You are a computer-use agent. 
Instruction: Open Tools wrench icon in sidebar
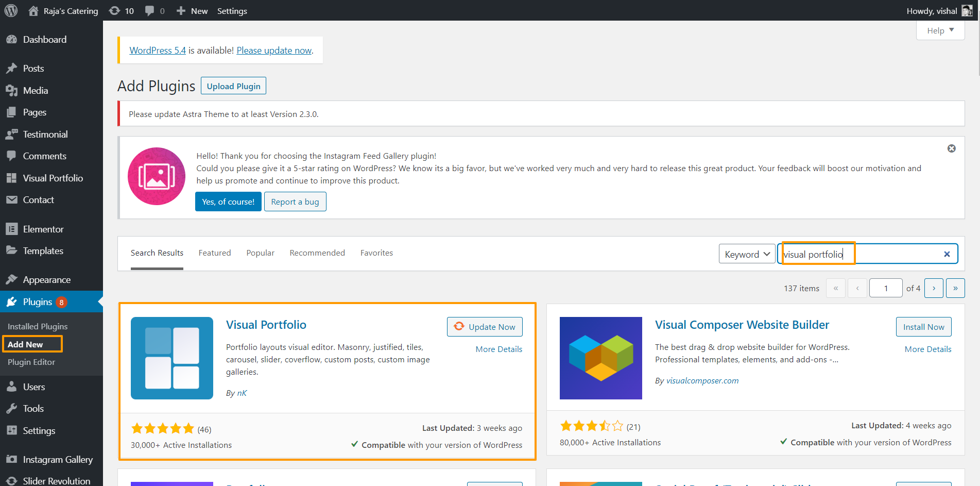(x=11, y=409)
